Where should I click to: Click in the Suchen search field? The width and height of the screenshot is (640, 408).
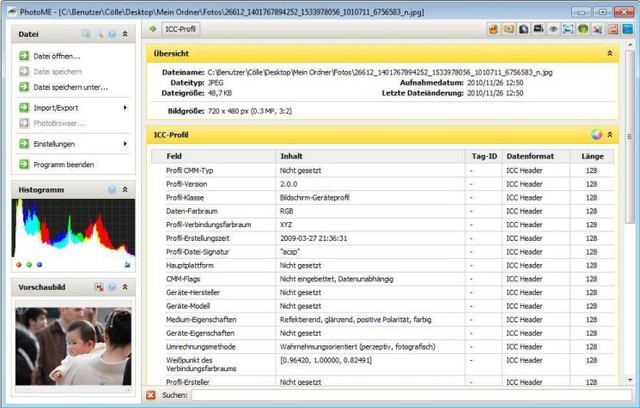tap(400, 395)
